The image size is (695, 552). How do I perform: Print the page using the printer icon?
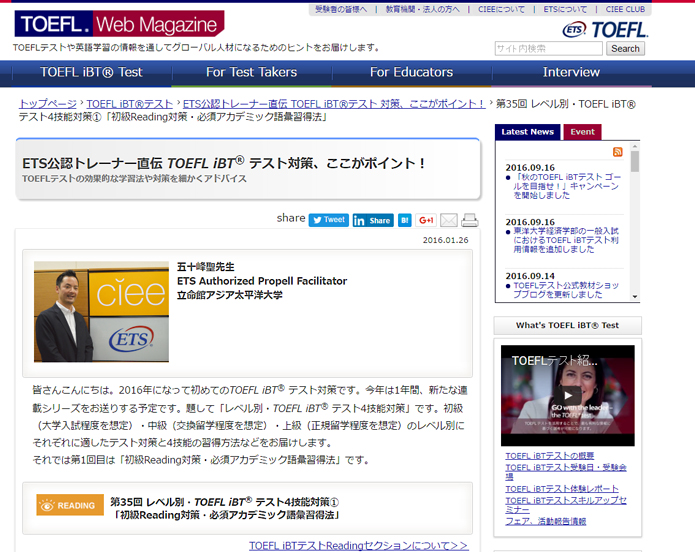click(470, 220)
